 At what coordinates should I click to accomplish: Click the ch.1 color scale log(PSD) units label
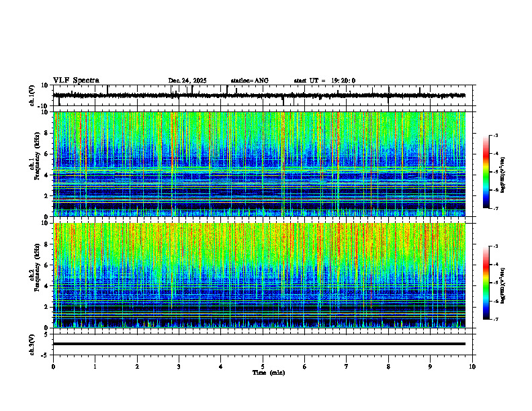coord(503,175)
